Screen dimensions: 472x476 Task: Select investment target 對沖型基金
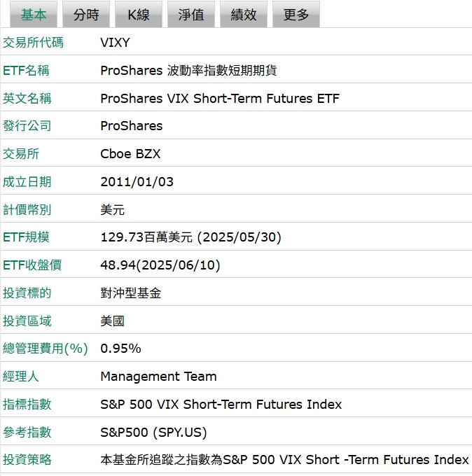pyautogui.click(x=130, y=293)
